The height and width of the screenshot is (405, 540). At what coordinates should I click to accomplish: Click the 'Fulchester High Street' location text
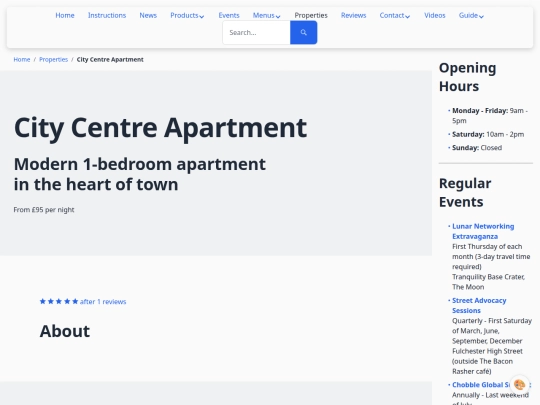487,351
